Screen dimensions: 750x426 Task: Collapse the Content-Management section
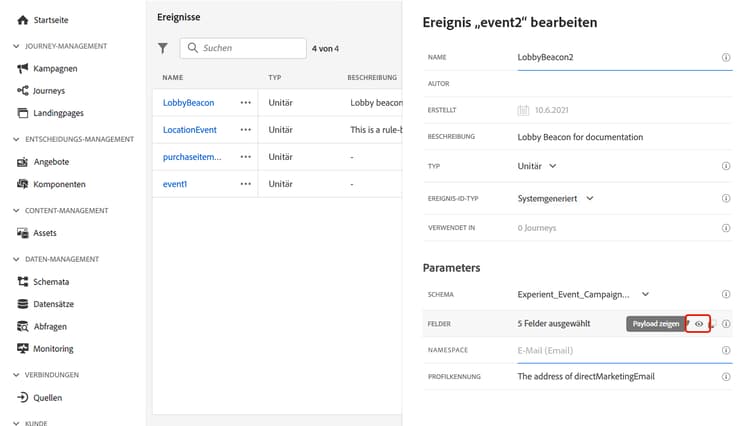pyautogui.click(x=16, y=210)
